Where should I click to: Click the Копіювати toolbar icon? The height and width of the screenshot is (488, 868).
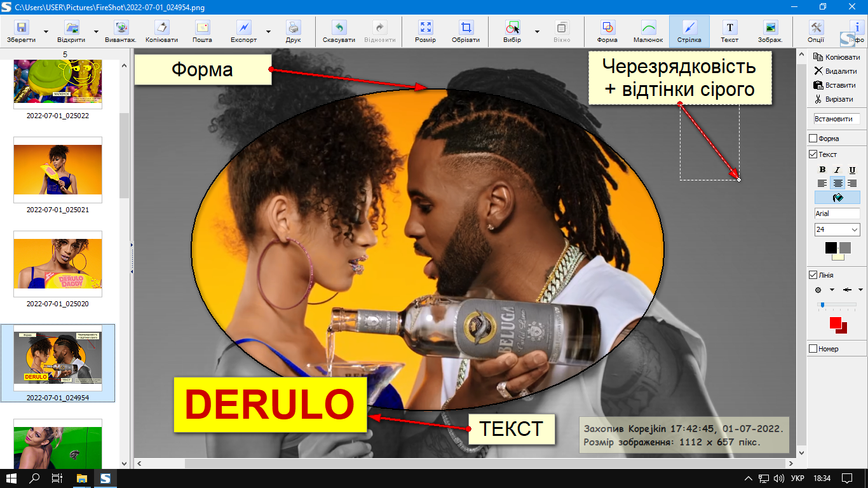click(161, 31)
